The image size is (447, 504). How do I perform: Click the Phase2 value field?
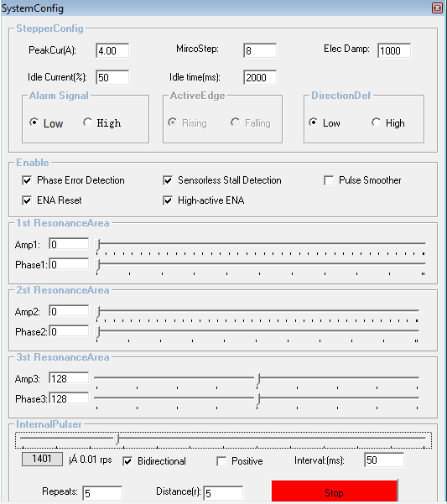pos(69,331)
